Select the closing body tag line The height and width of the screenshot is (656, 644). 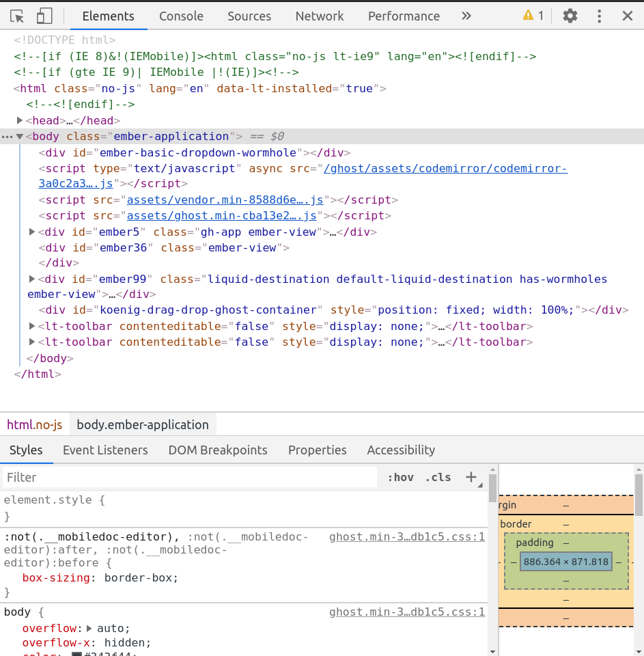[50, 359]
